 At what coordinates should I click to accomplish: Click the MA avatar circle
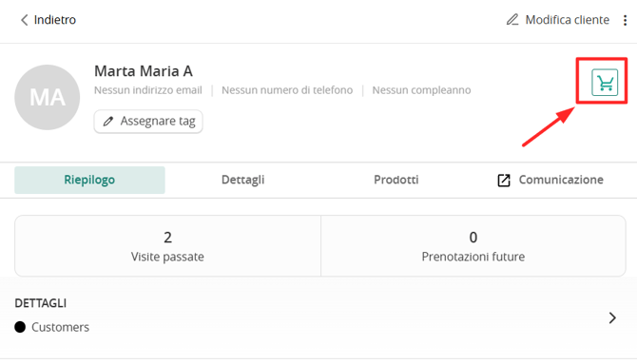click(48, 98)
